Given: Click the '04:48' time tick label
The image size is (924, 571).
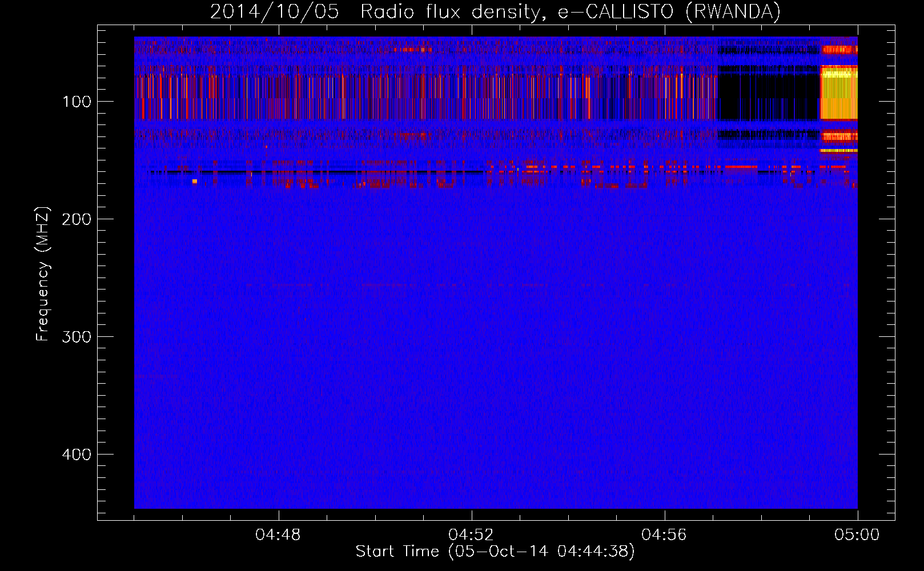Looking at the screenshot, I should pos(278,535).
